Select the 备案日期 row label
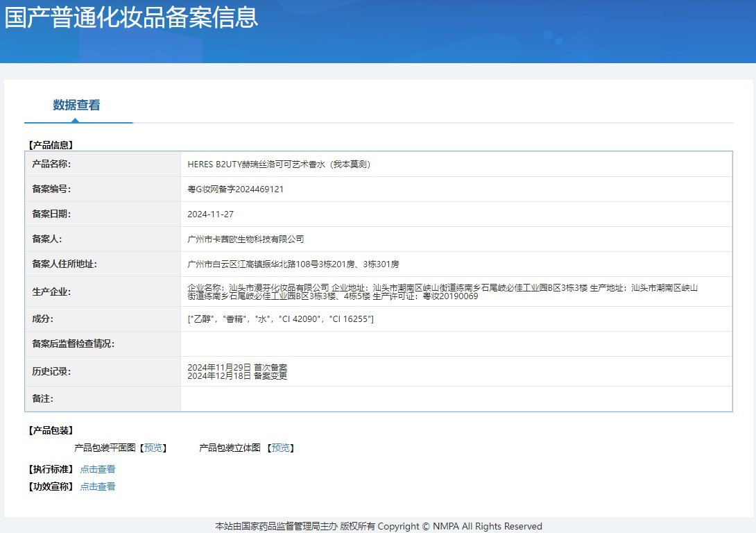Image resolution: width=756 pixels, height=533 pixels. tap(51, 214)
